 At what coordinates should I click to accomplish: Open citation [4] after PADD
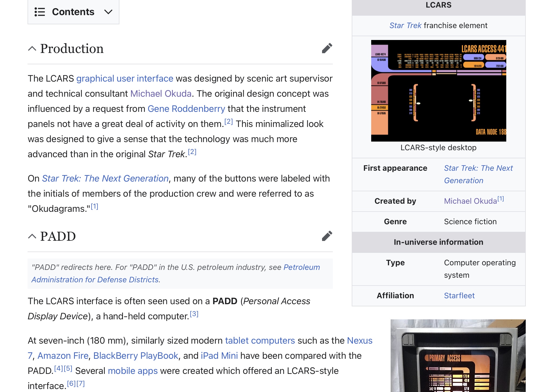coord(59,368)
